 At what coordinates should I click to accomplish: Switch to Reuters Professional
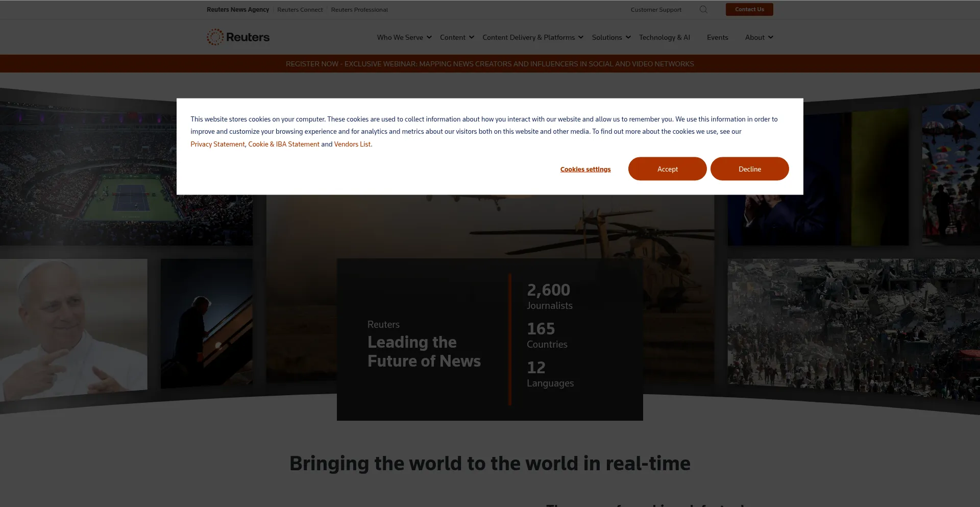(359, 10)
